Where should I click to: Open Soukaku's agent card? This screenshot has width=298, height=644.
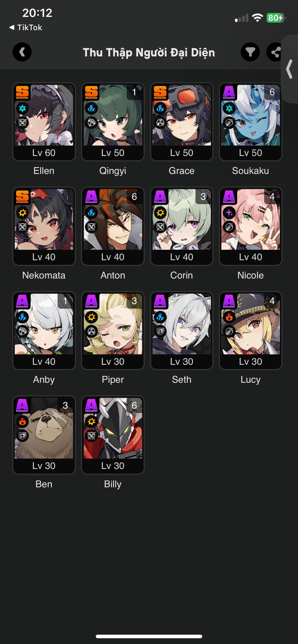coord(250,122)
